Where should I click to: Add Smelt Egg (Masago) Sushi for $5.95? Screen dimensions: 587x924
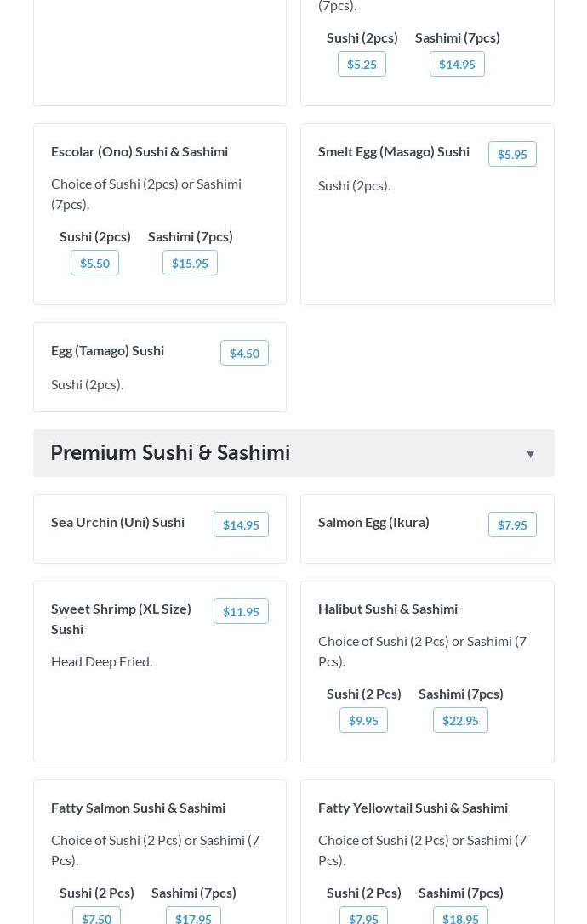click(512, 154)
